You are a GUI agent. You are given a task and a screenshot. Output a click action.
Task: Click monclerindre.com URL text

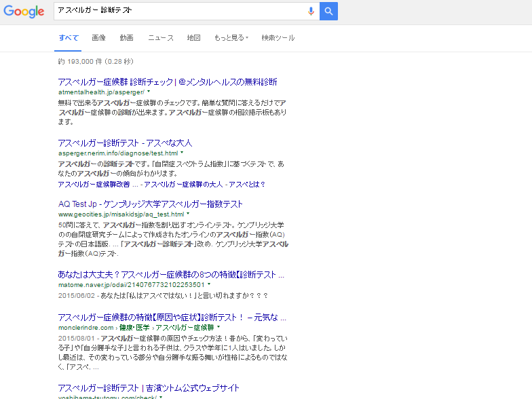[85, 327]
